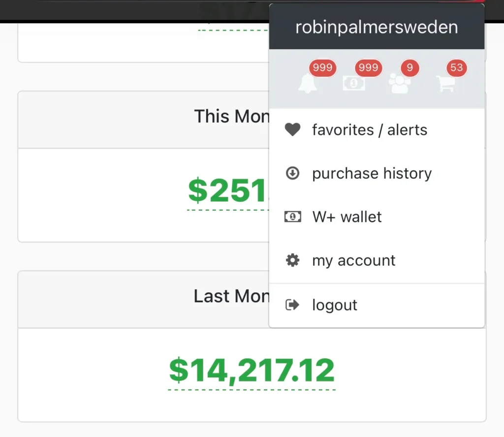Click the notifications bell icon
Image resolution: width=504 pixels, height=437 pixels.
tap(307, 84)
